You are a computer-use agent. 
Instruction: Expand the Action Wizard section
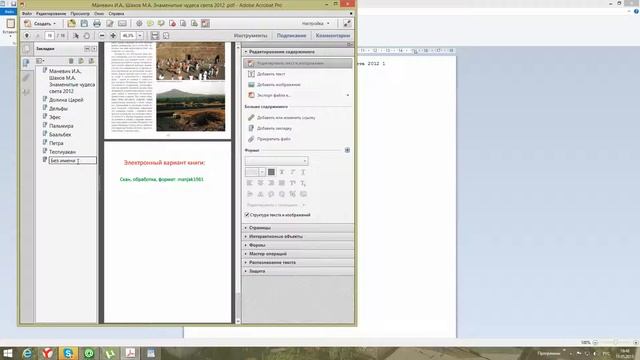tap(298, 254)
